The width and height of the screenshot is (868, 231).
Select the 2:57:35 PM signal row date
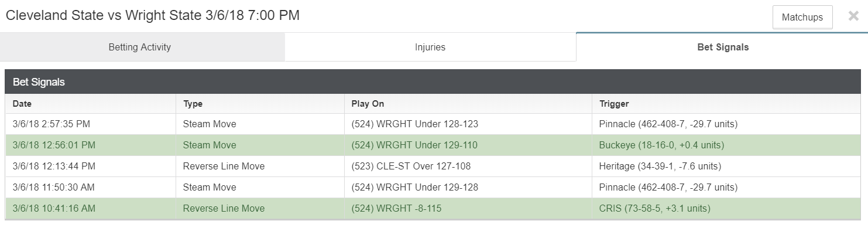click(51, 124)
